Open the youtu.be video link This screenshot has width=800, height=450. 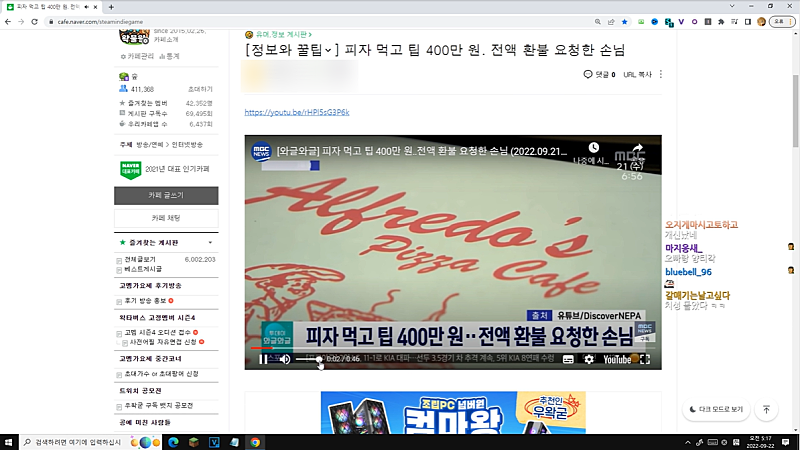click(296, 112)
